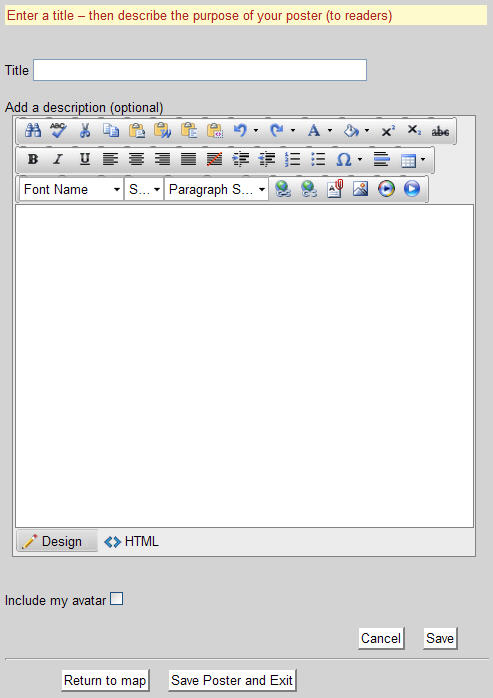The width and height of the screenshot is (493, 698).
Task: Switch to the Design view tab
Action: [57, 541]
